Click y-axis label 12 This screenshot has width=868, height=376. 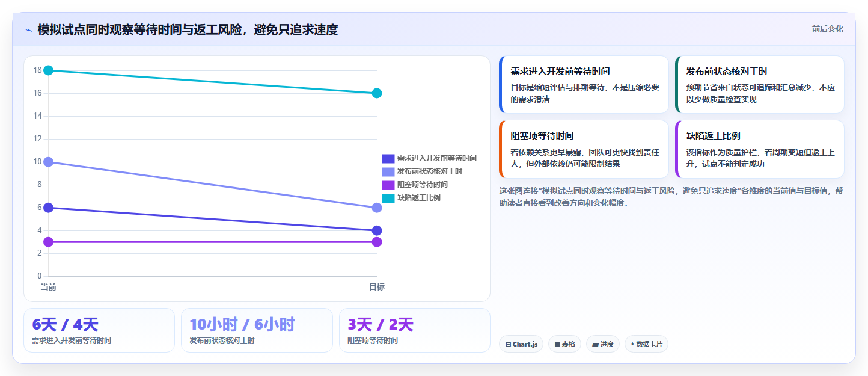[x=37, y=139]
